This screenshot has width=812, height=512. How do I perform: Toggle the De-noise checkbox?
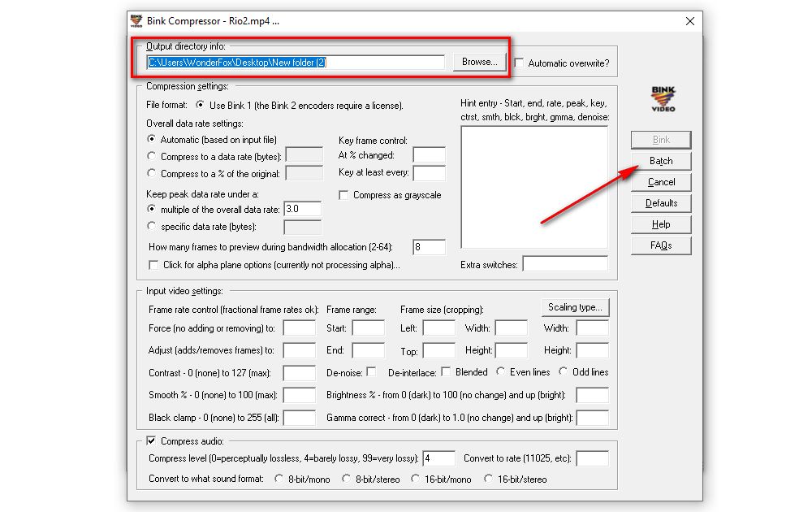(x=371, y=371)
